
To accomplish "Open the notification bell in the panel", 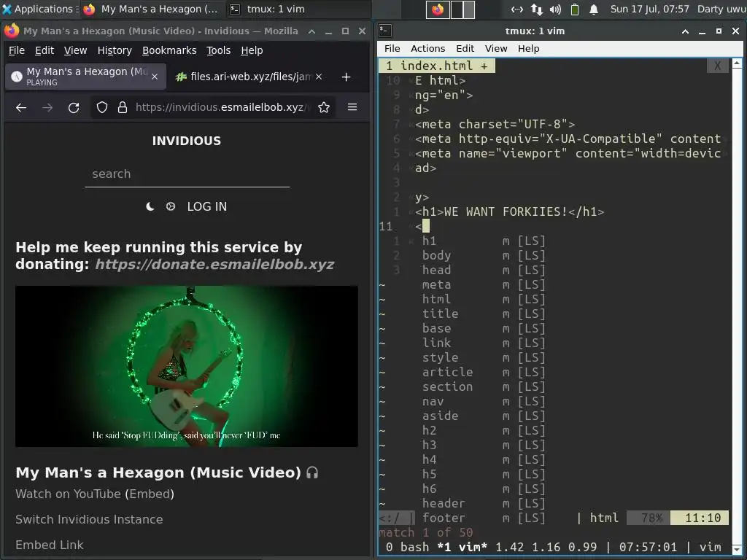I will (594, 9).
